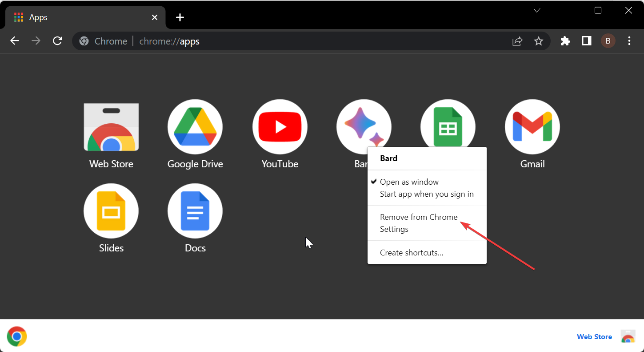Click the share page icon in address bar
Screen dimensions: 644x352
coord(517,41)
